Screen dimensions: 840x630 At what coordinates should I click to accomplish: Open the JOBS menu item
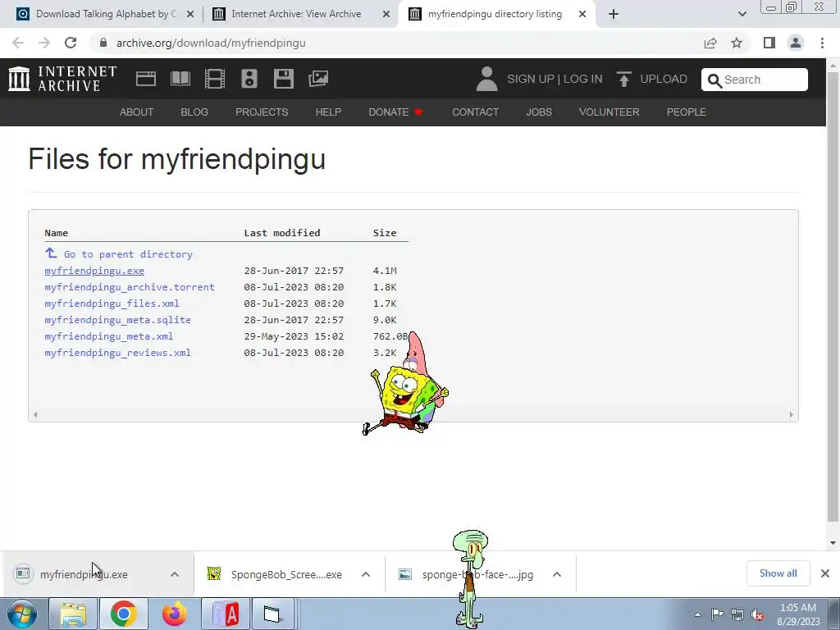pyautogui.click(x=539, y=112)
